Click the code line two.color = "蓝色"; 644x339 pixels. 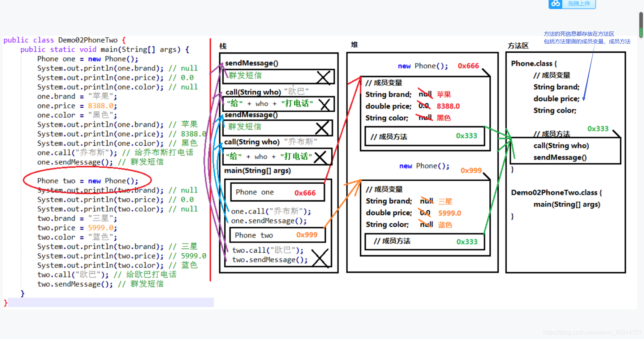click(77, 237)
